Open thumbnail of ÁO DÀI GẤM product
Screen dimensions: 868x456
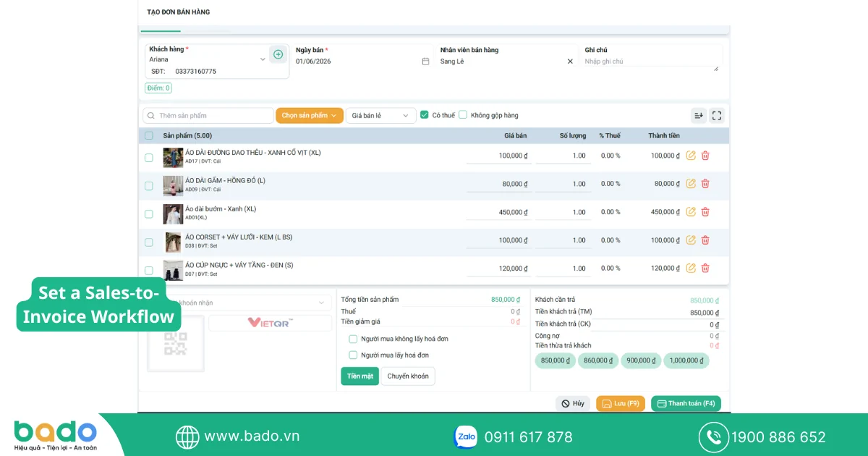tap(173, 186)
